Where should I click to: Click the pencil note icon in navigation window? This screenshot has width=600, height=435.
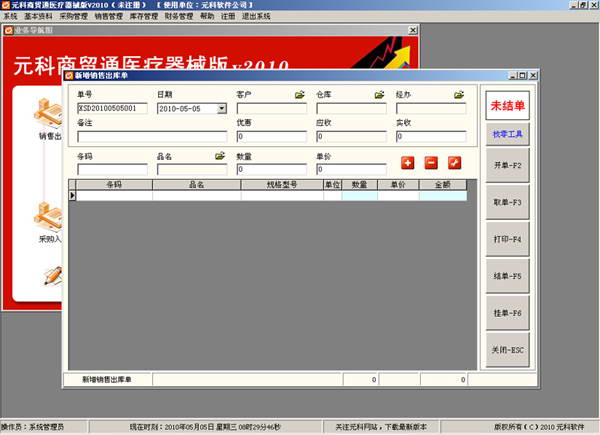(x=53, y=276)
